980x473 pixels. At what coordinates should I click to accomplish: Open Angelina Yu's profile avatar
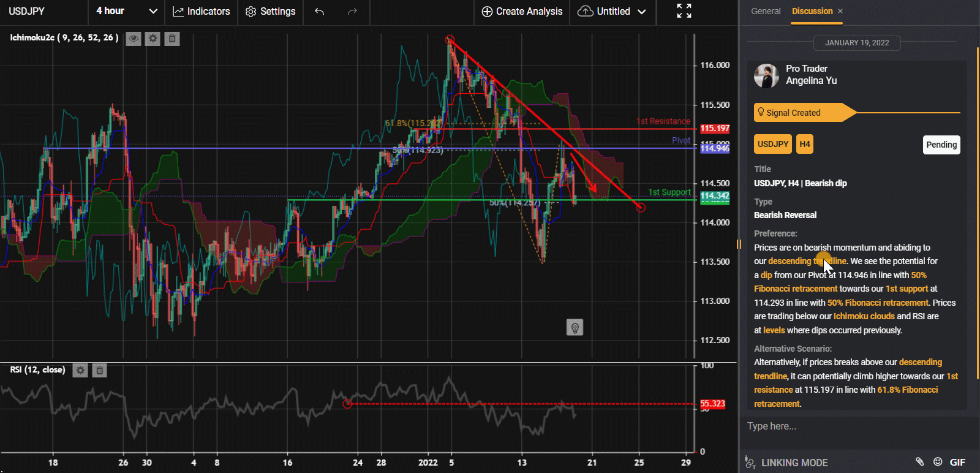pyautogui.click(x=766, y=75)
